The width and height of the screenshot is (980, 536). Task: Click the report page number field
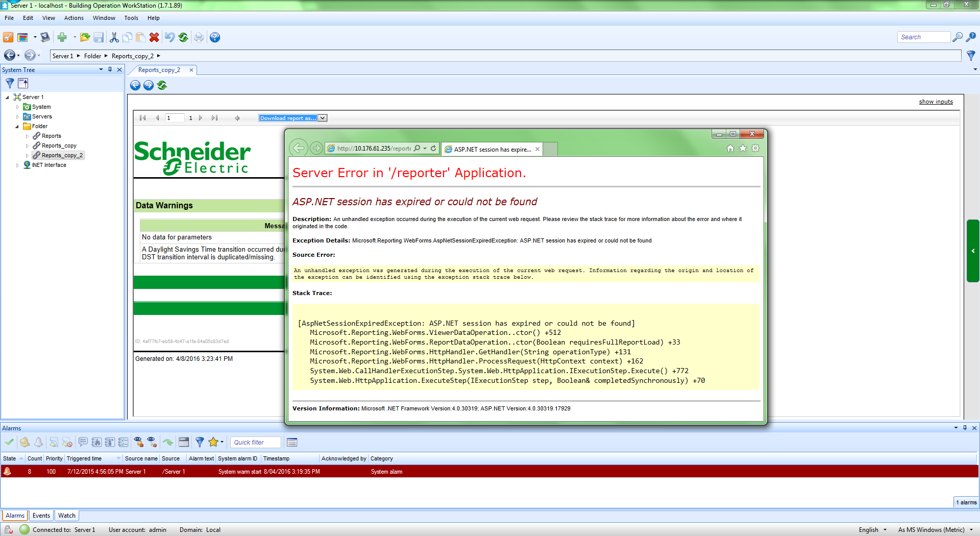[x=175, y=118]
